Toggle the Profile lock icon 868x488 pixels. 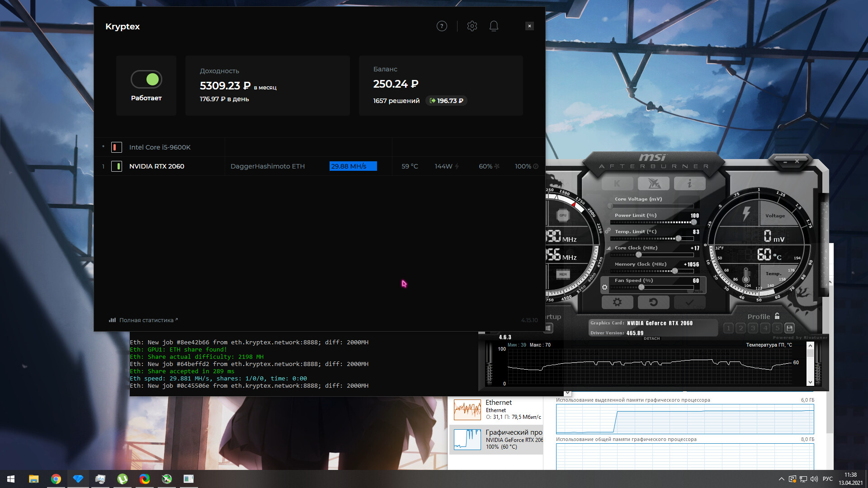(777, 316)
